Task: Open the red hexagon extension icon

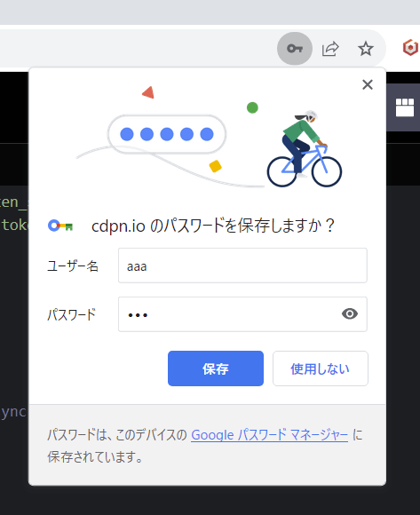Action: click(x=410, y=48)
